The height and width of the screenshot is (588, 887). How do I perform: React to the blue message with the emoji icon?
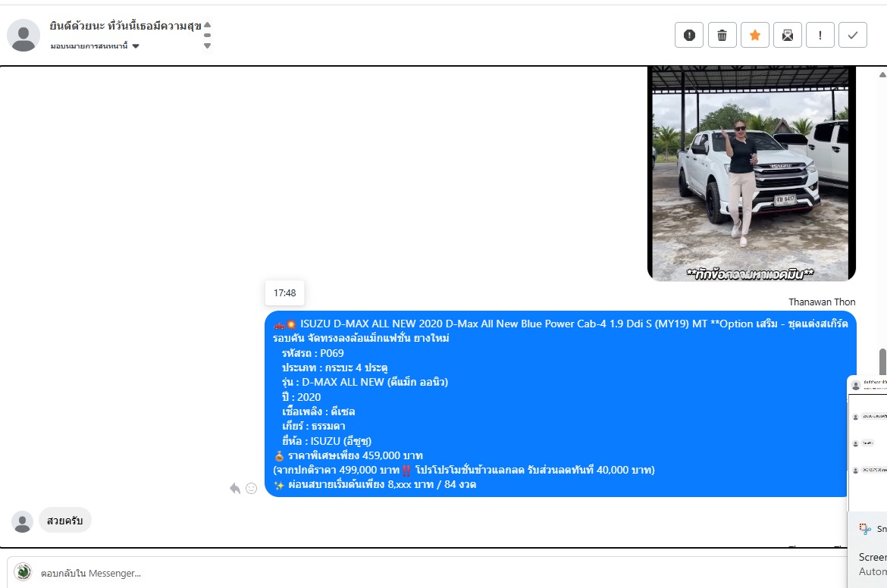tap(252, 488)
